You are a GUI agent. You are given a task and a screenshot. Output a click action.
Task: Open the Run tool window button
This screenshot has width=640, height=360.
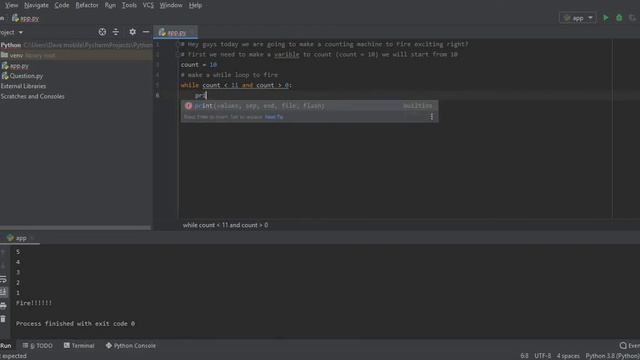[6, 346]
